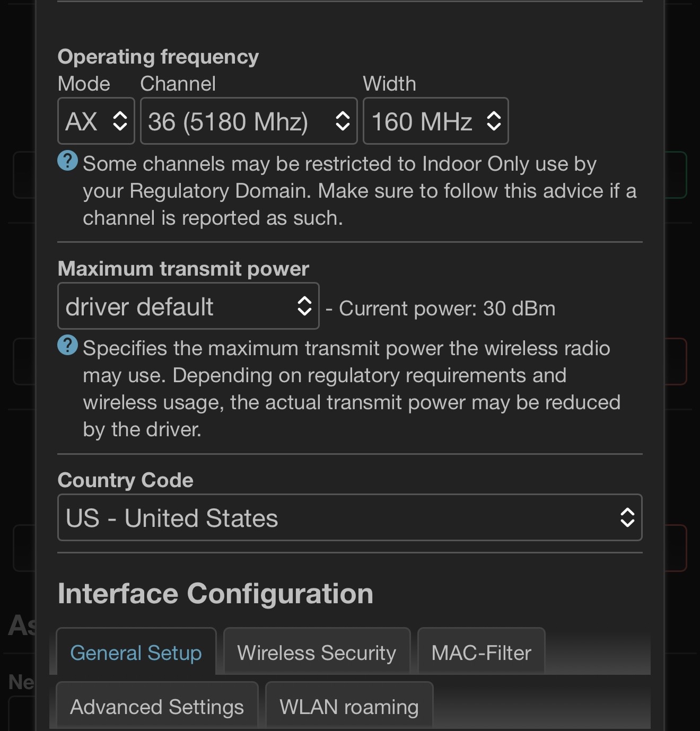This screenshot has width=700, height=731.
Task: Select the MAC-Filter tab
Action: point(481,653)
